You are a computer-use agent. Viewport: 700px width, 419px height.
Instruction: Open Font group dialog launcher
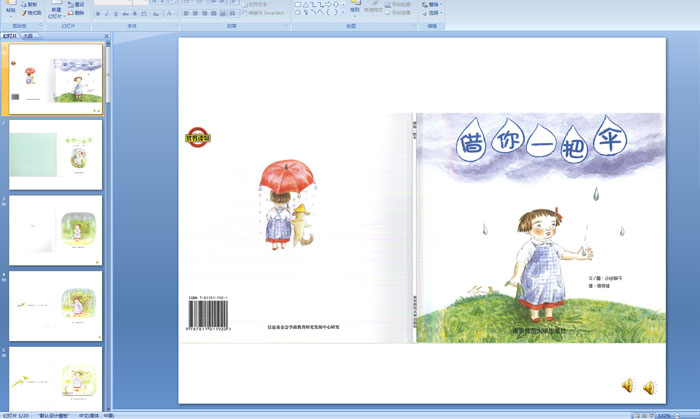pos(176,25)
